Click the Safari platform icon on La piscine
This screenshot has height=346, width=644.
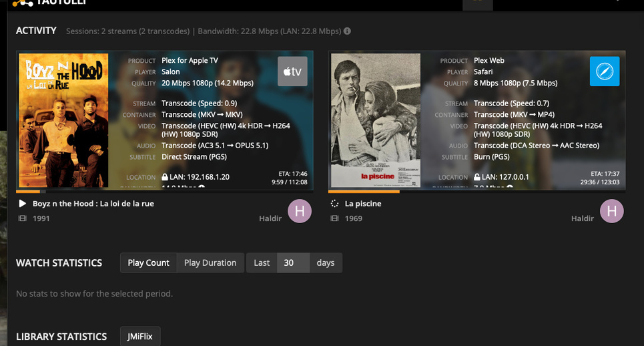[605, 71]
